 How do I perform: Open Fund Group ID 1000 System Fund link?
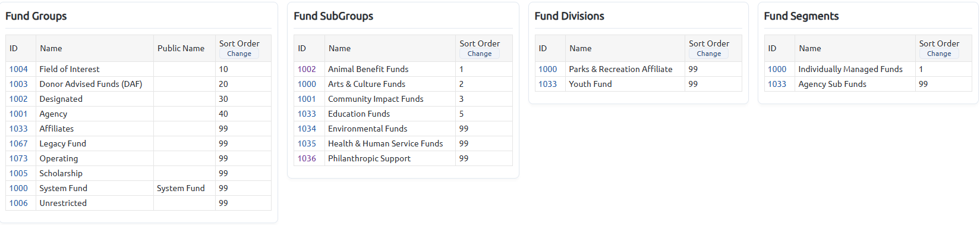[18, 188]
